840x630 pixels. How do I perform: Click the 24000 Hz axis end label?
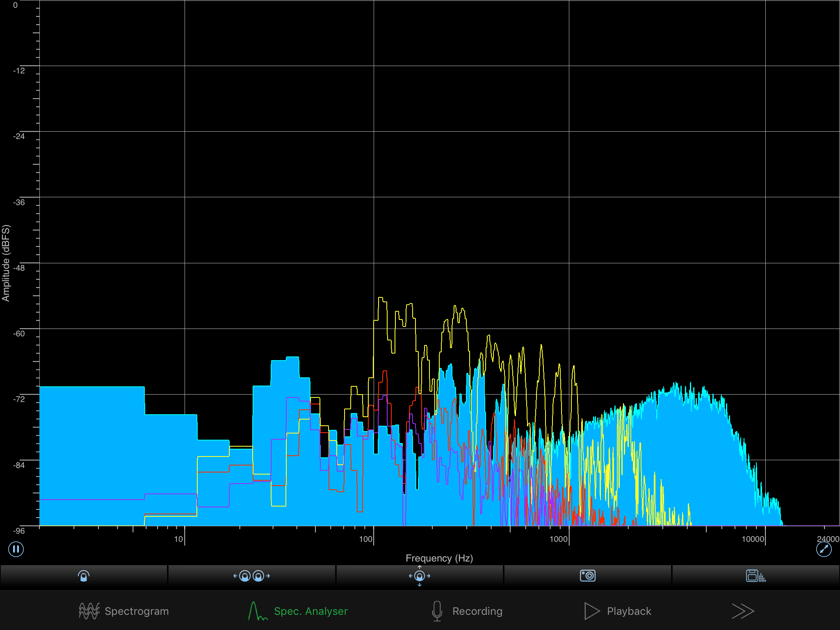tap(827, 539)
